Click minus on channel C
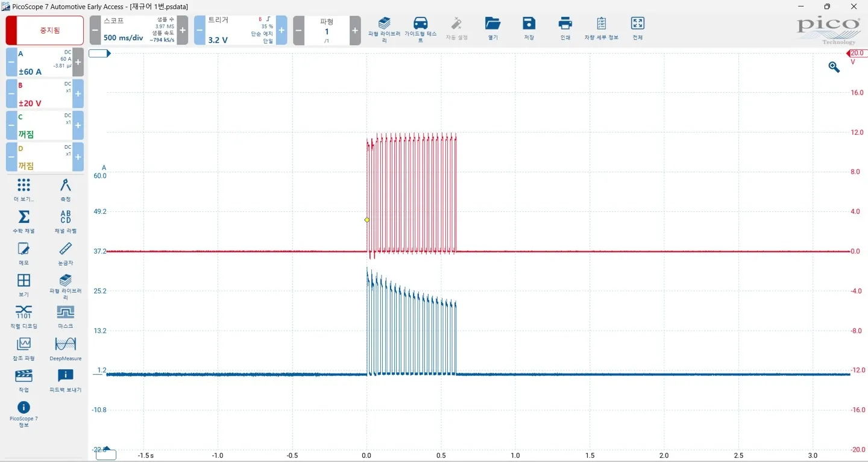 click(x=11, y=125)
